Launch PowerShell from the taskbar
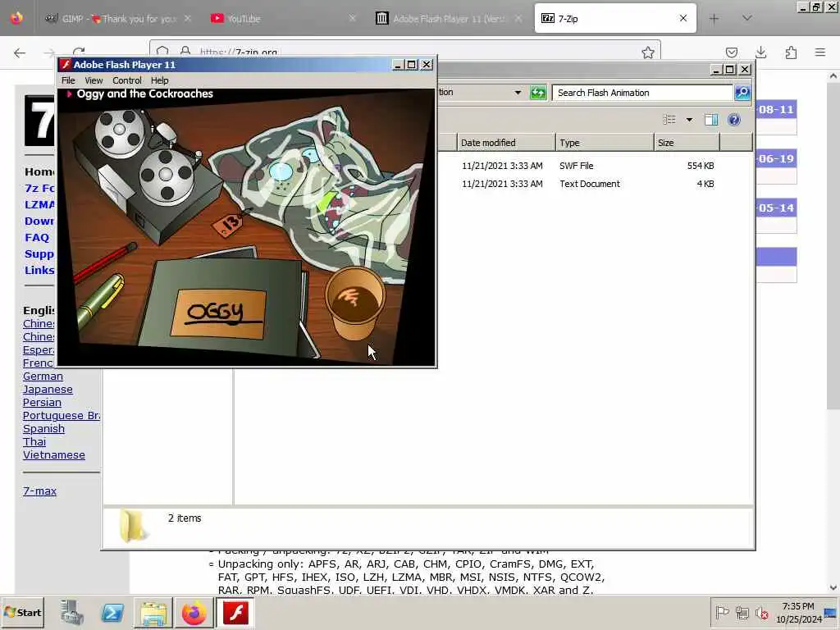This screenshot has width=840, height=630. [x=112, y=612]
